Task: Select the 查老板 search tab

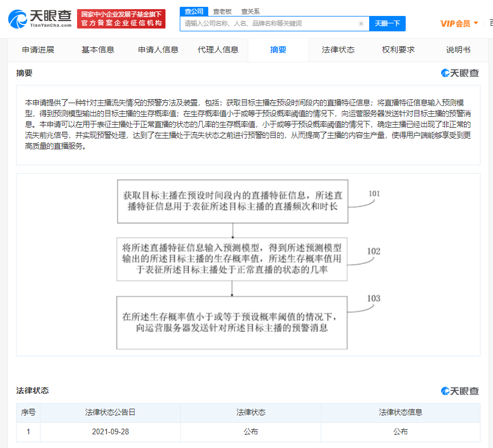Action: click(x=223, y=11)
